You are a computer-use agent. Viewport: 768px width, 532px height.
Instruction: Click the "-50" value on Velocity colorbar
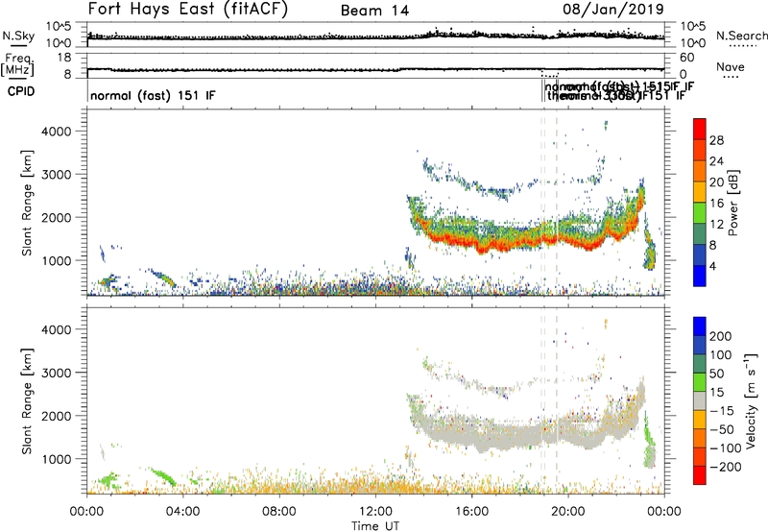pyautogui.click(x=723, y=429)
